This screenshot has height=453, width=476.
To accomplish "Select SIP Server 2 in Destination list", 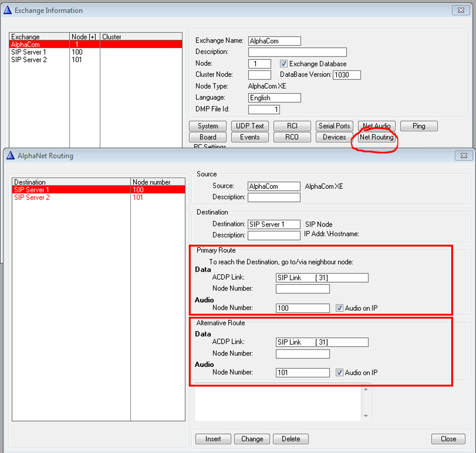I will [99, 197].
